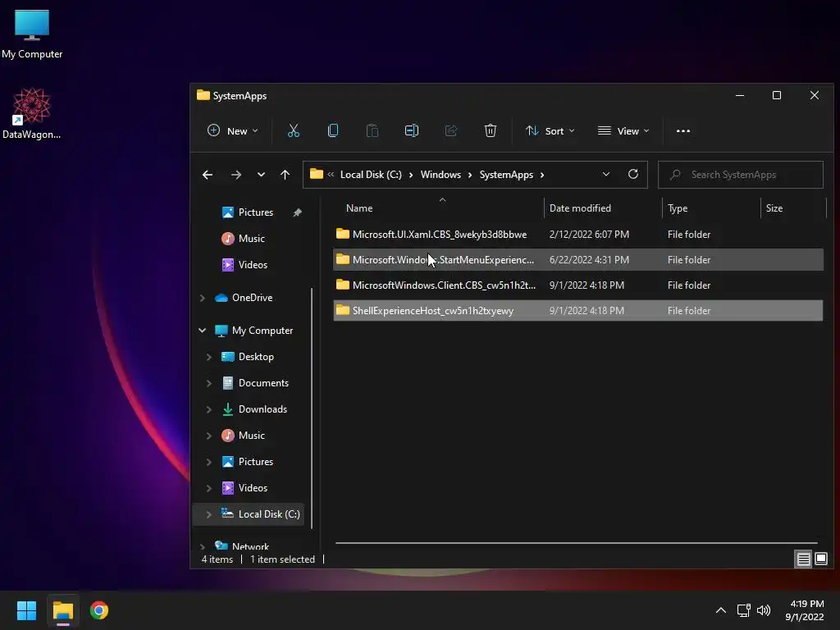Viewport: 840px width, 630px height.
Task: Click the Cut scissors icon
Action: click(x=294, y=130)
